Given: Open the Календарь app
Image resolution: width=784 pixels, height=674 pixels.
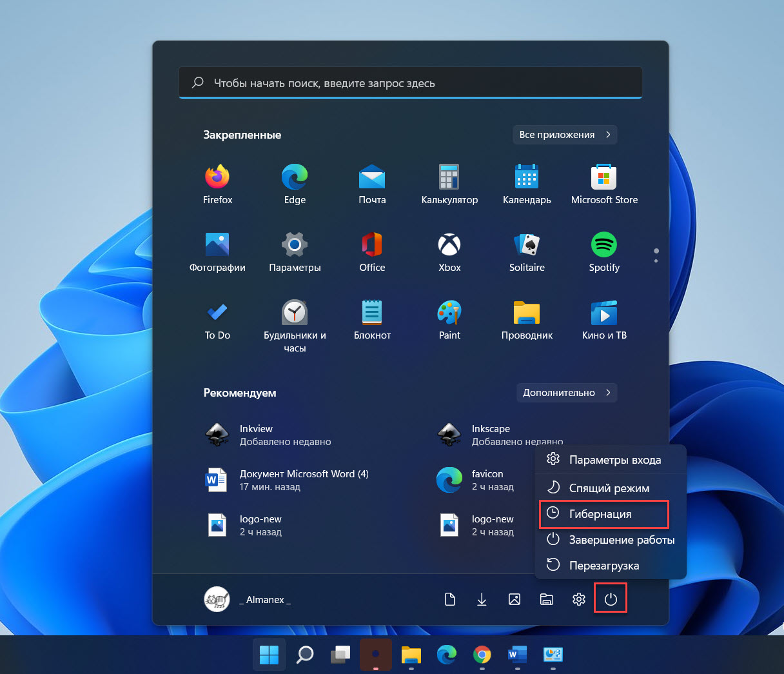Looking at the screenshot, I should click(527, 185).
